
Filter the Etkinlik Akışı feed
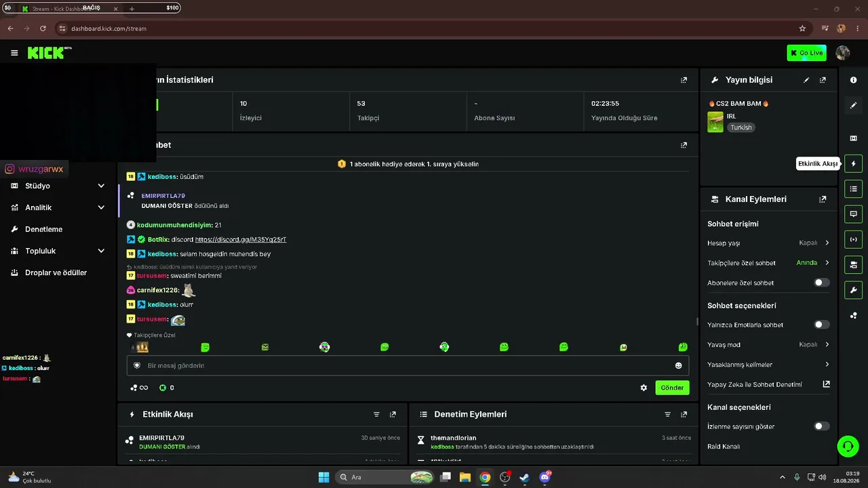(376, 414)
